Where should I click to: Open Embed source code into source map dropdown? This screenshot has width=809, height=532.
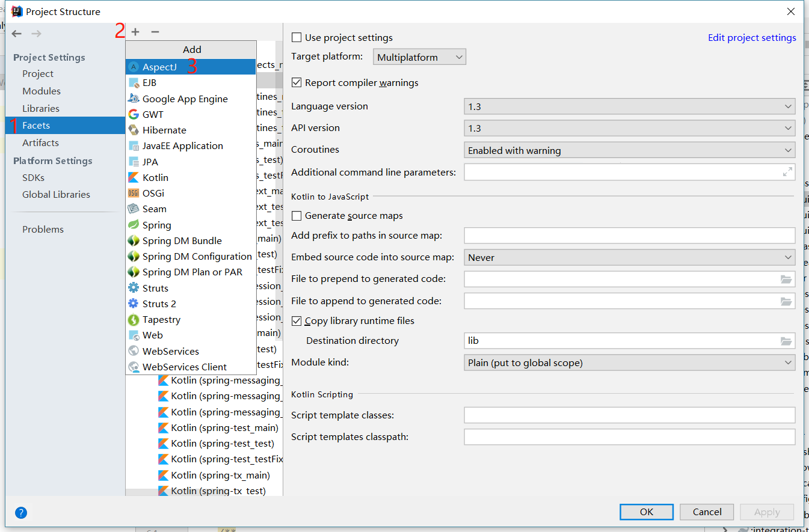coord(630,257)
